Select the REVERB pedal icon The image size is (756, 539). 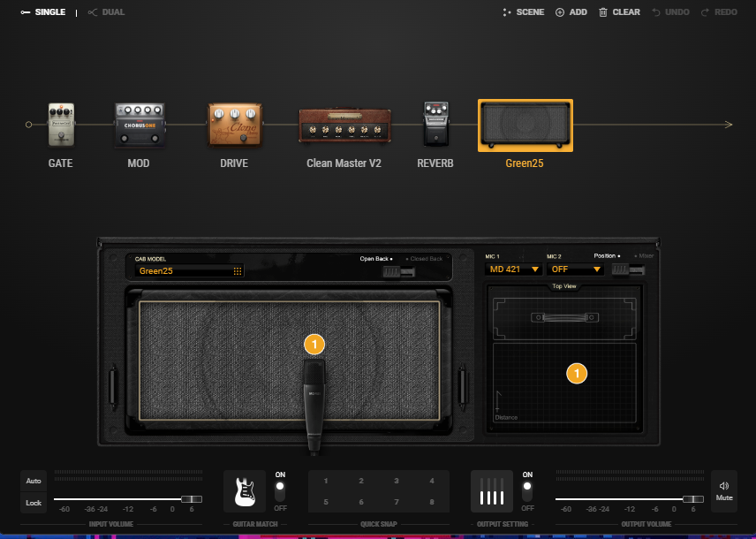435,125
